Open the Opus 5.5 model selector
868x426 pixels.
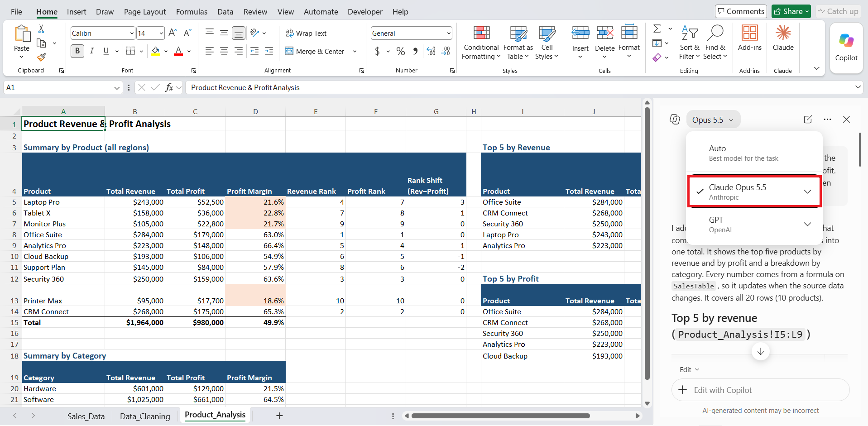713,120
